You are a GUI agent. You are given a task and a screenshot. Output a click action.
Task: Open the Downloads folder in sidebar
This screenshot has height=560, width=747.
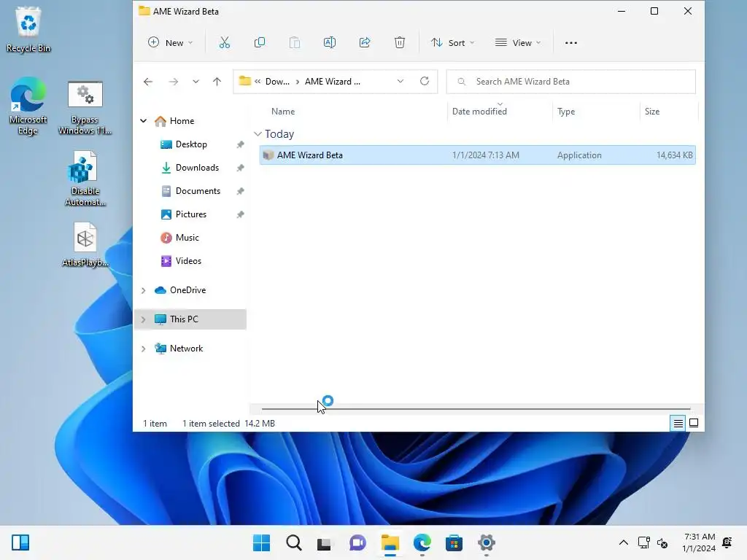coord(197,168)
